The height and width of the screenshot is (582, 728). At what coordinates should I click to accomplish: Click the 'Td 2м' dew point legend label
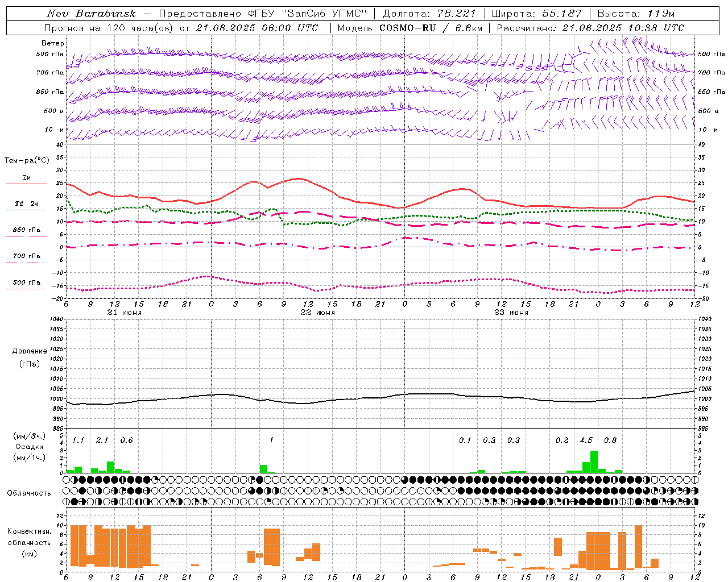click(27, 203)
